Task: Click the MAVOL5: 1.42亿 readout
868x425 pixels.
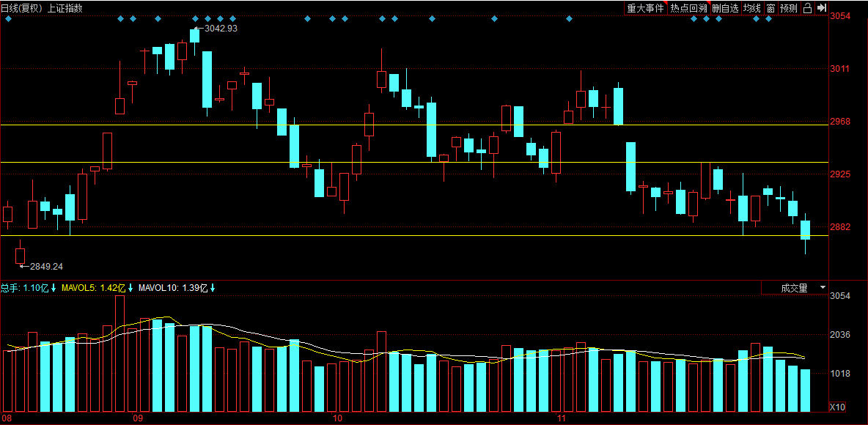Action: pos(98,288)
